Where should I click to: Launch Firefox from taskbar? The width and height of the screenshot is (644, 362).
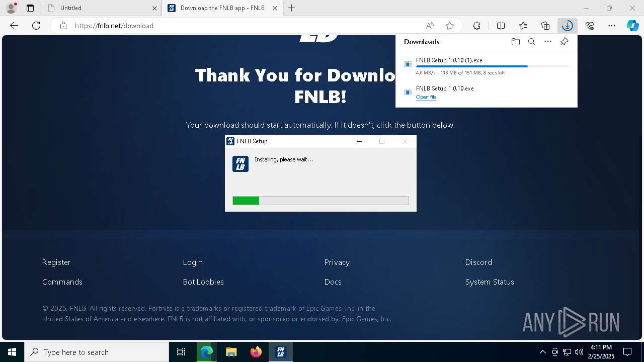(256, 352)
